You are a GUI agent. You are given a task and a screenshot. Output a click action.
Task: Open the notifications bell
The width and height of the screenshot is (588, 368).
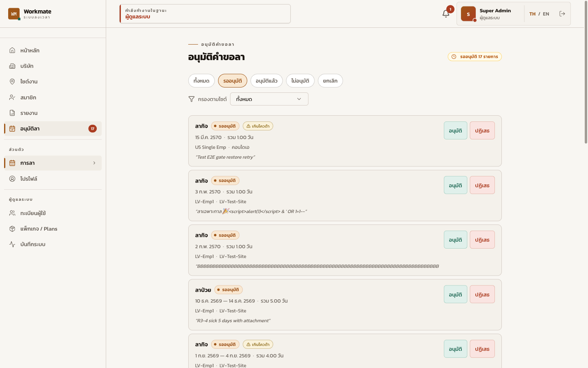pos(446,13)
